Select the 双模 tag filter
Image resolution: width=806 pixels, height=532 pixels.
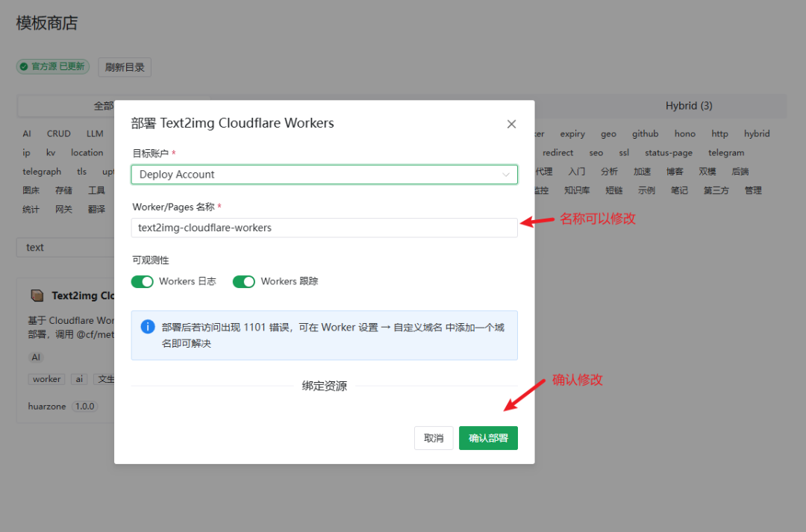707,172
